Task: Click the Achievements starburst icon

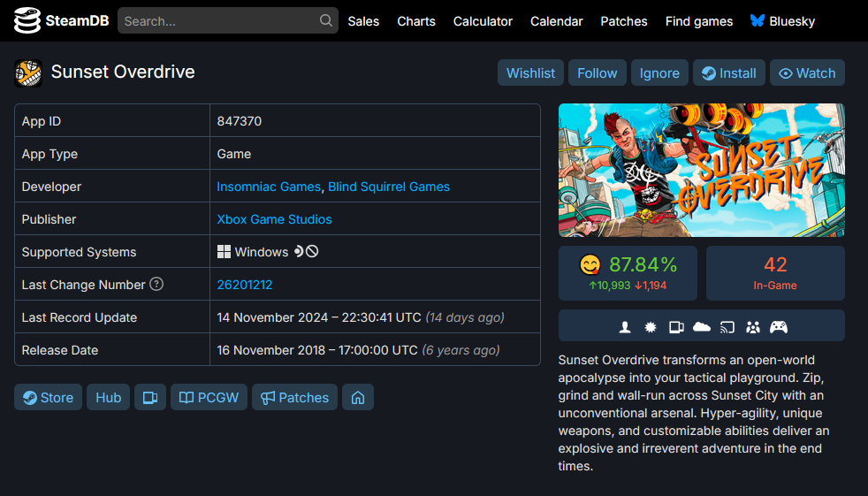Action: coord(651,327)
